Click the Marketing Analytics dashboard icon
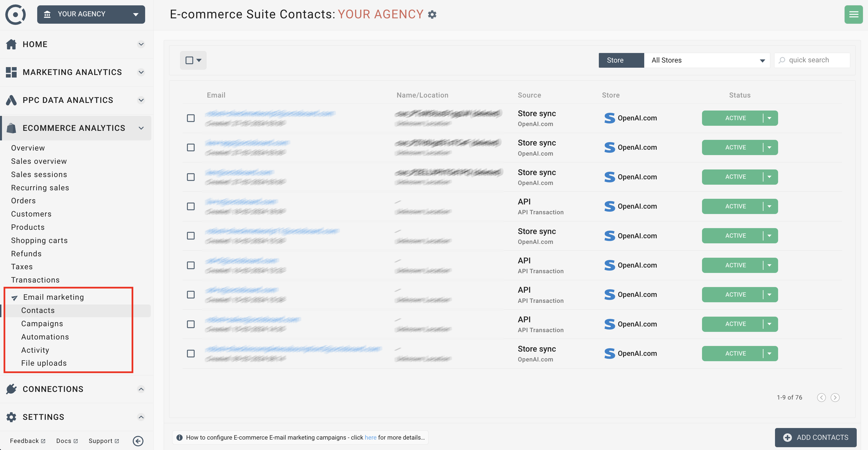 [11, 72]
